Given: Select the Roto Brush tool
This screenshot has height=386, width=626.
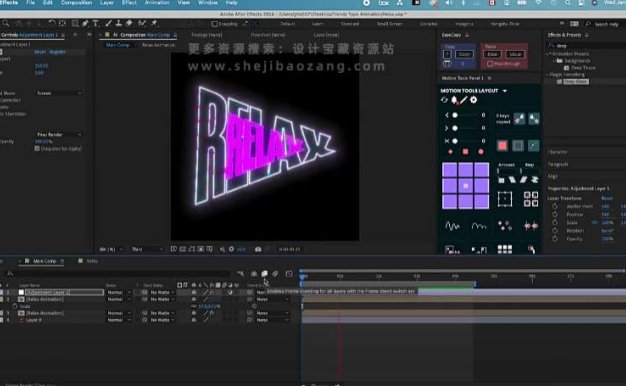Looking at the screenshot, I should (141, 24).
